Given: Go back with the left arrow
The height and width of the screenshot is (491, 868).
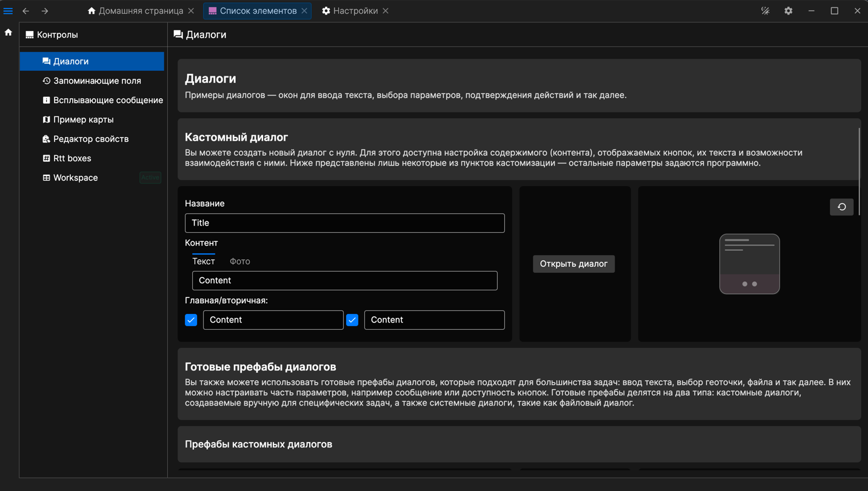Looking at the screenshot, I should pos(26,11).
